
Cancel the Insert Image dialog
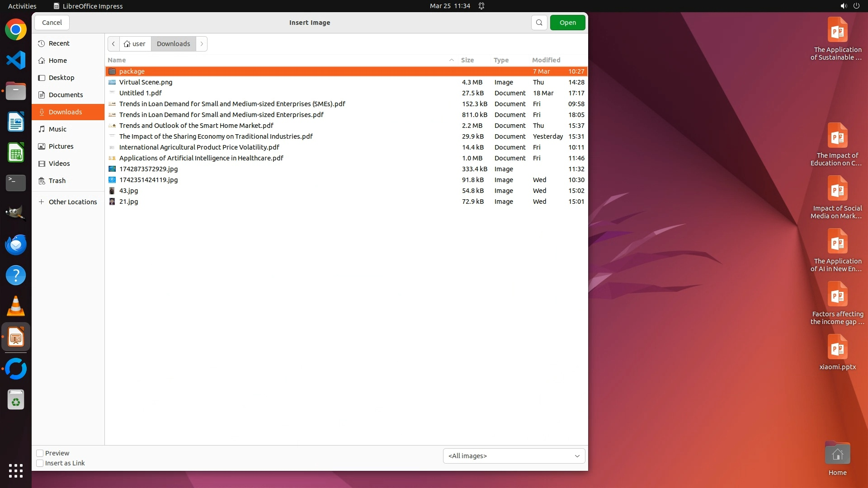pos(52,23)
